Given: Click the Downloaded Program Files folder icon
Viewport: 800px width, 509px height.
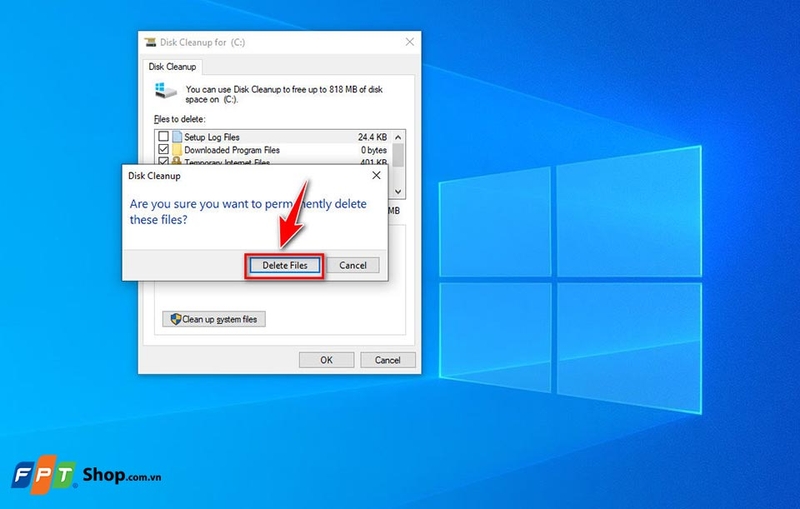Looking at the screenshot, I should 177,149.
